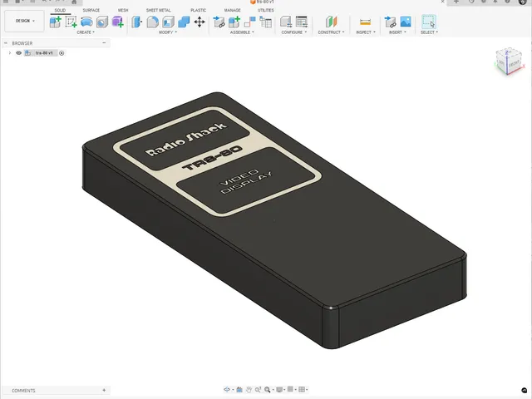Click the Combine tool icon
This screenshot has height=399, width=532.
pos(184,22)
